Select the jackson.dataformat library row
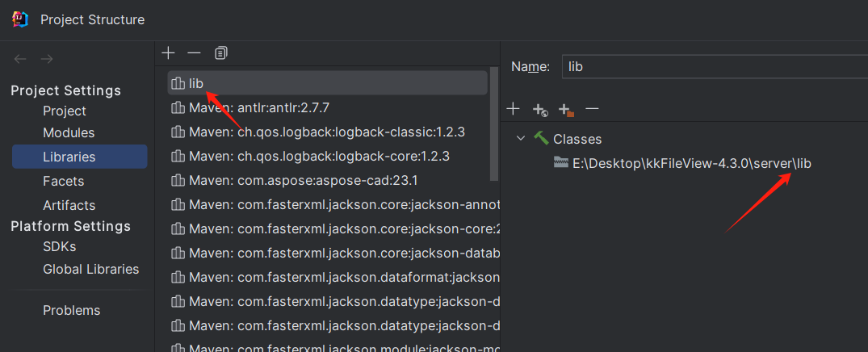This screenshot has width=868, height=352. pos(333,277)
